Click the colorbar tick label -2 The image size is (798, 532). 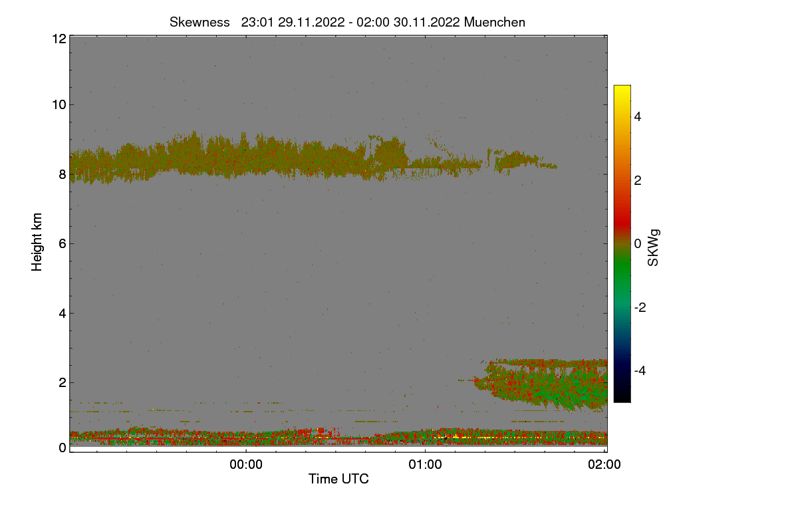click(639, 307)
